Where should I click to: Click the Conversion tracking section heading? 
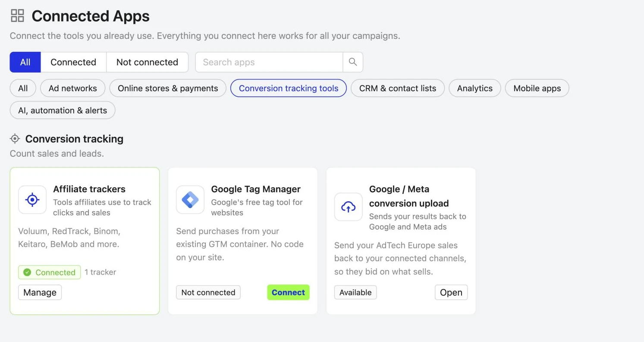(x=74, y=139)
